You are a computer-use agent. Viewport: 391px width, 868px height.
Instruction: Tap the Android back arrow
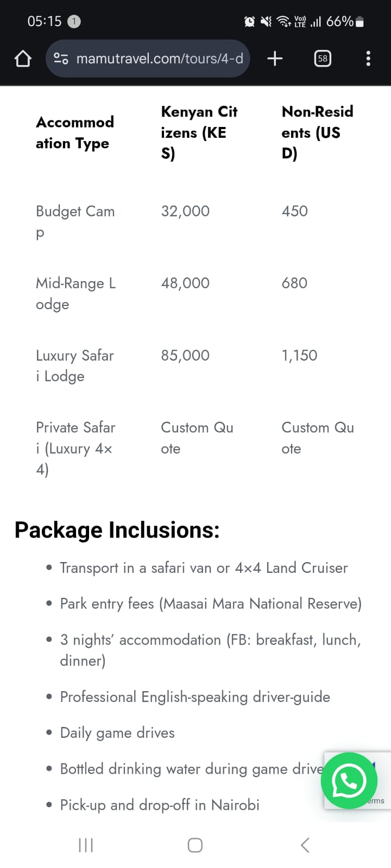coord(305,845)
